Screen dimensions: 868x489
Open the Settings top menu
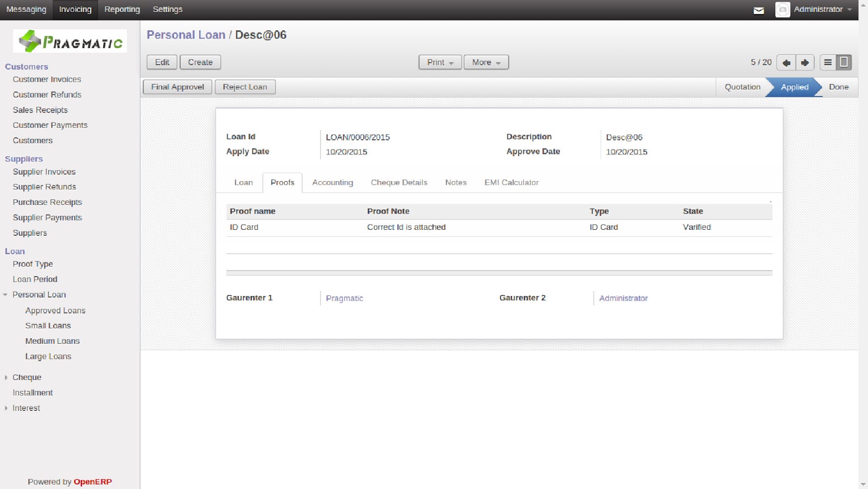168,9
